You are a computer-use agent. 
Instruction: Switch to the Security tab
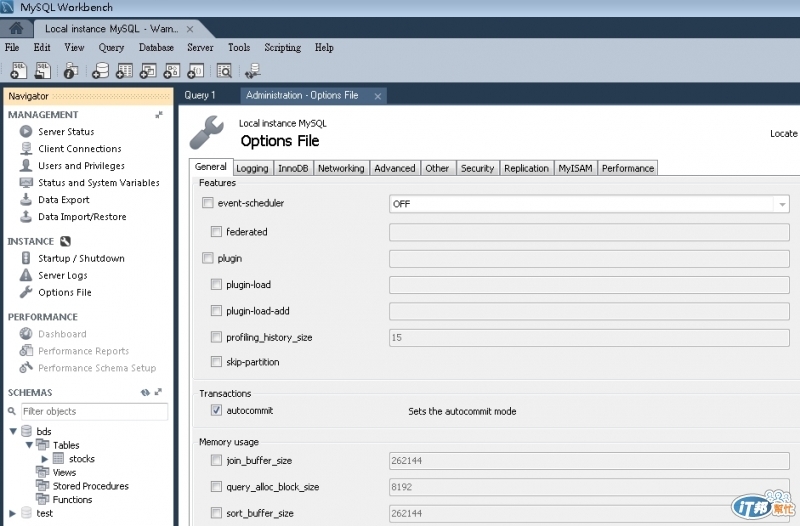coord(477,168)
